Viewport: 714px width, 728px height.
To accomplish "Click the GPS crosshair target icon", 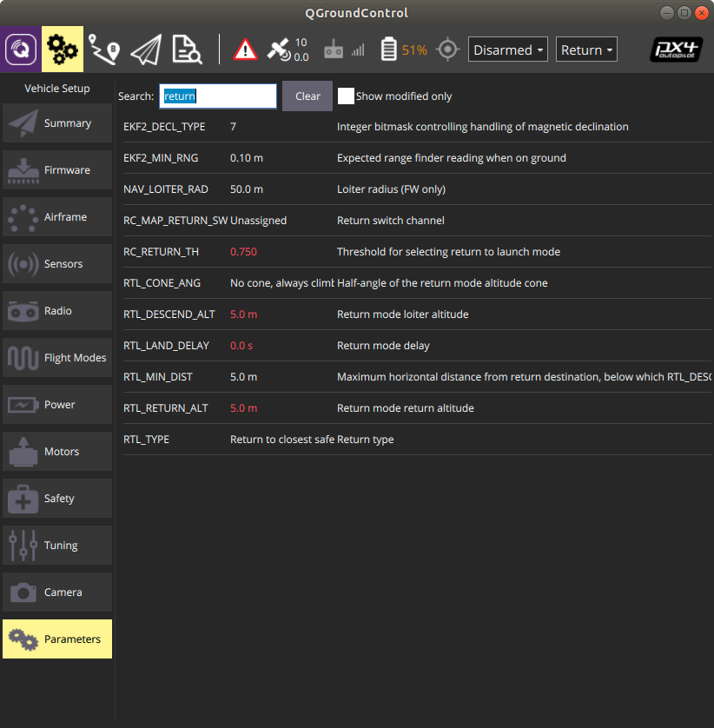I will pos(447,50).
